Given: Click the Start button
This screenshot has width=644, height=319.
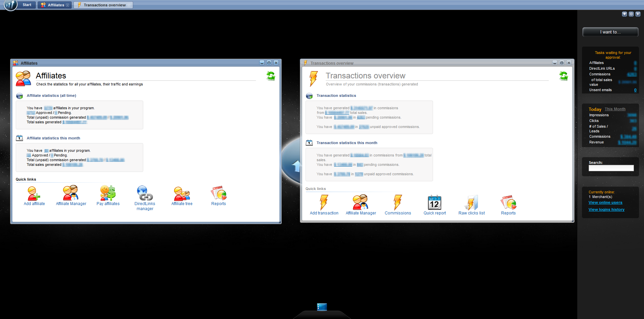Looking at the screenshot, I should [27, 5].
